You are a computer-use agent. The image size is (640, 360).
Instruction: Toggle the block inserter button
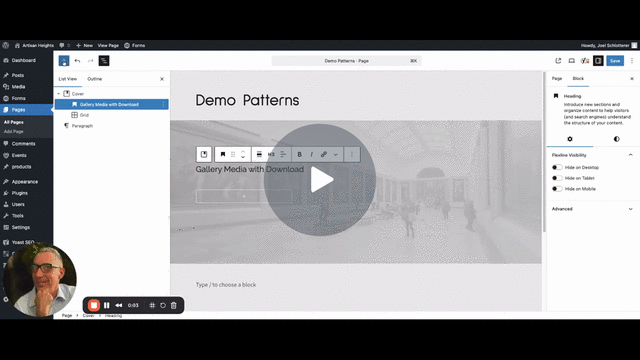pyautogui.click(x=64, y=61)
